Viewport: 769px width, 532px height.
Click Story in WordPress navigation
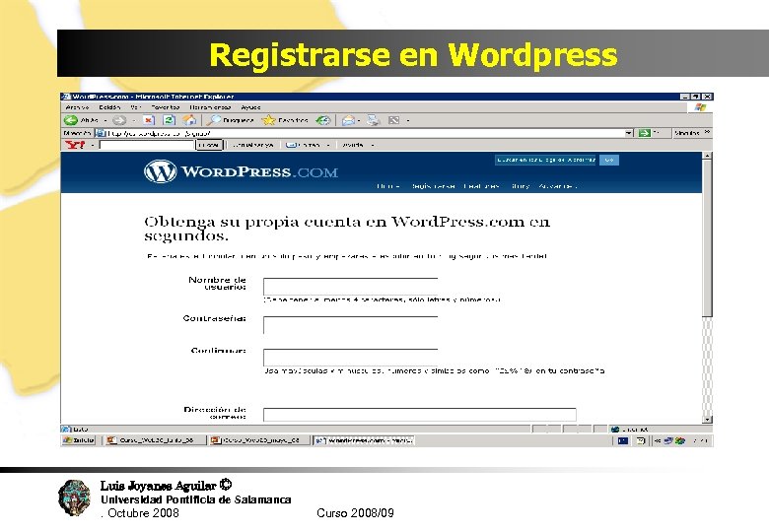coord(520,186)
